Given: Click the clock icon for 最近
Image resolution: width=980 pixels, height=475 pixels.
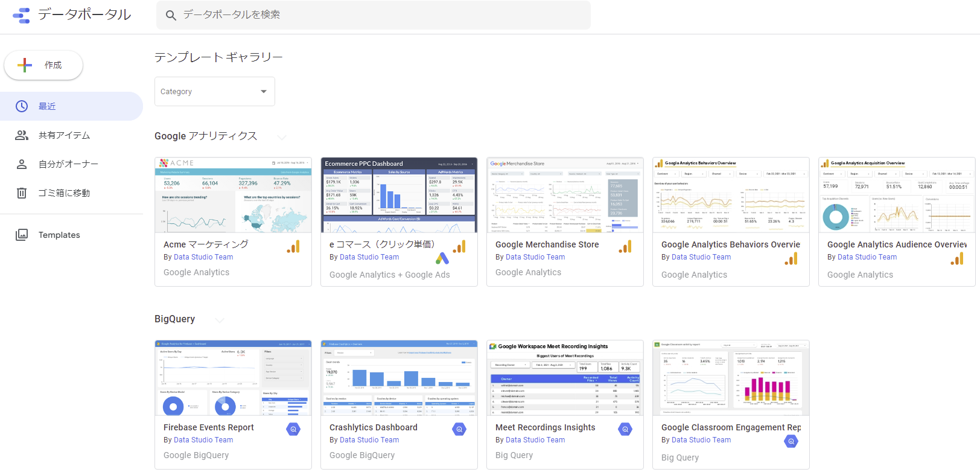Looking at the screenshot, I should pyautogui.click(x=22, y=106).
